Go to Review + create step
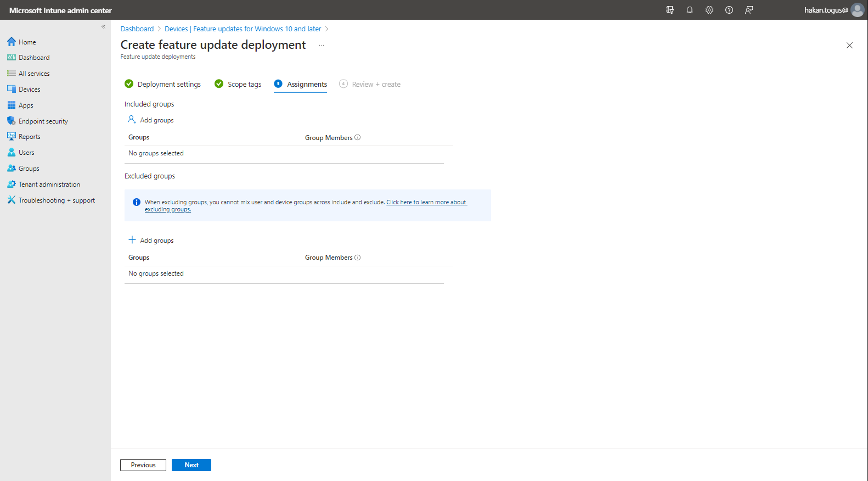868x481 pixels. tap(370, 84)
